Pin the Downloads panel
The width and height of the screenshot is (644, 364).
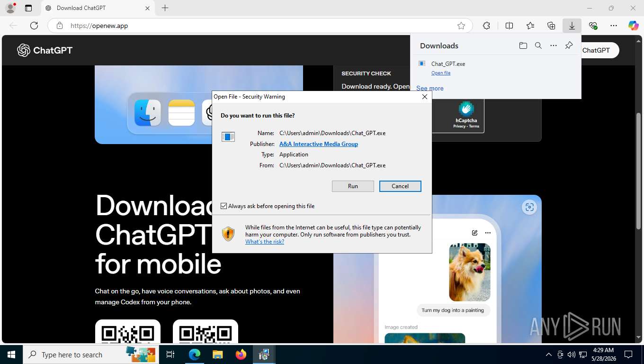569,45
